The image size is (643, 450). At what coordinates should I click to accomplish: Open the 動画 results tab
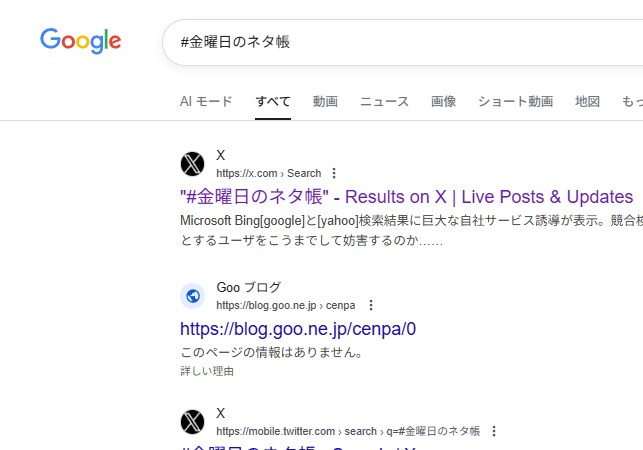(325, 101)
